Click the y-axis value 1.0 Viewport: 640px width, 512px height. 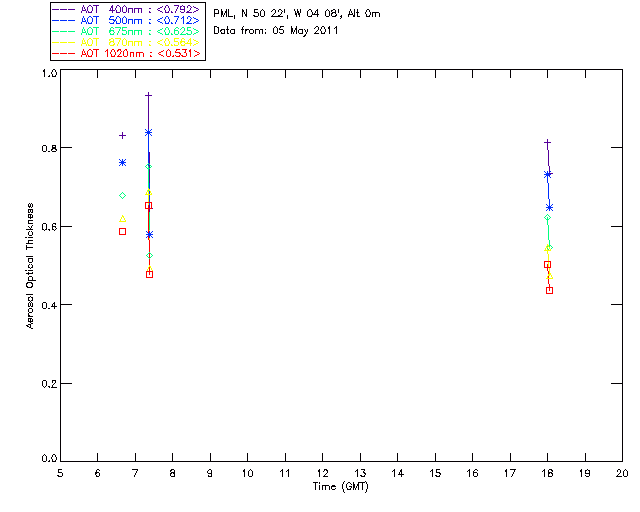coord(49,73)
